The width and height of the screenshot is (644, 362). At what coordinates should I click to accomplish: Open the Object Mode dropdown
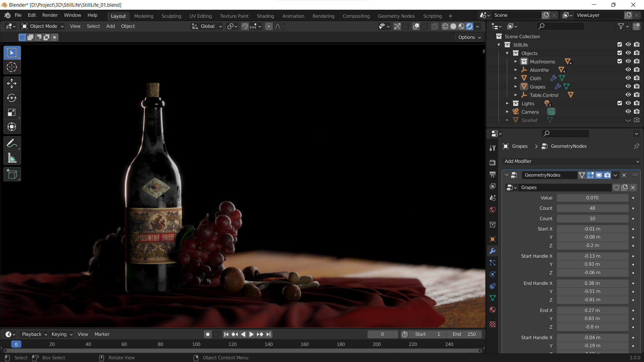click(x=43, y=26)
